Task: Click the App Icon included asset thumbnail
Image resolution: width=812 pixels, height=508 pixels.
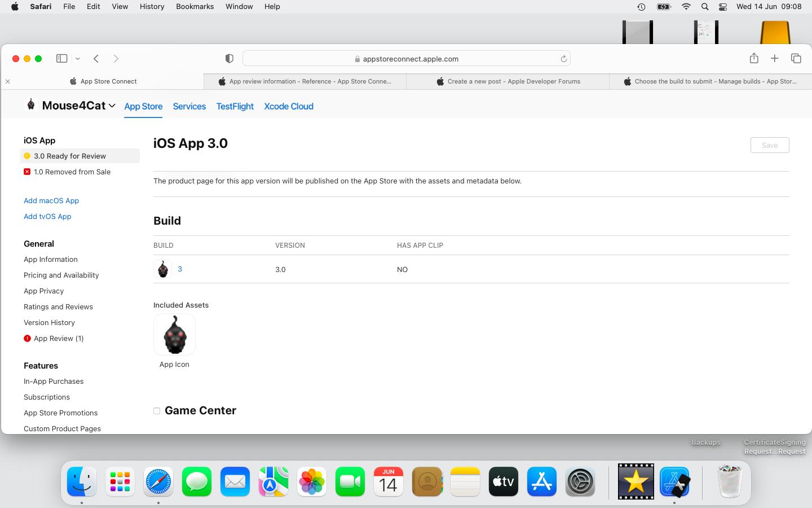Action: 175,334
